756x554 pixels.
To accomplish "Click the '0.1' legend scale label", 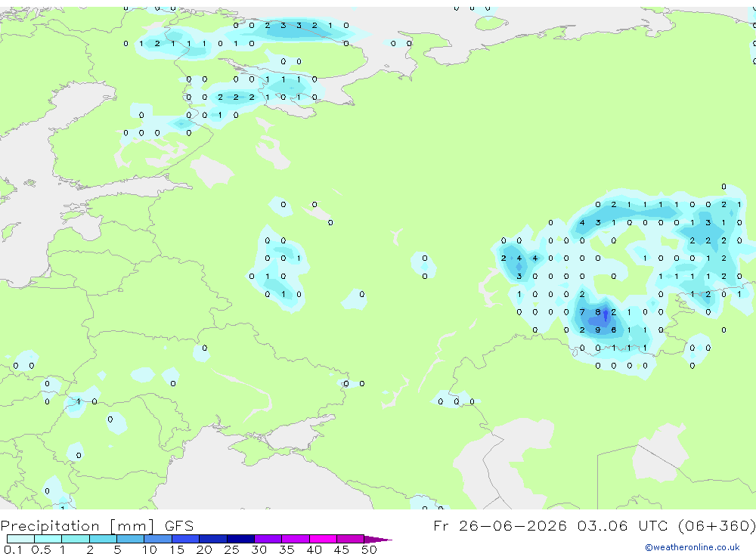I will [13, 549].
